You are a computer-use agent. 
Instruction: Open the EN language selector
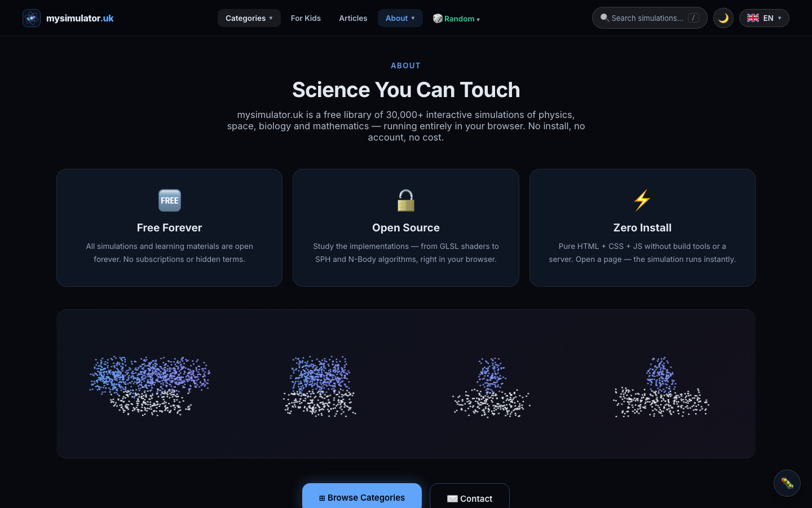pos(764,18)
